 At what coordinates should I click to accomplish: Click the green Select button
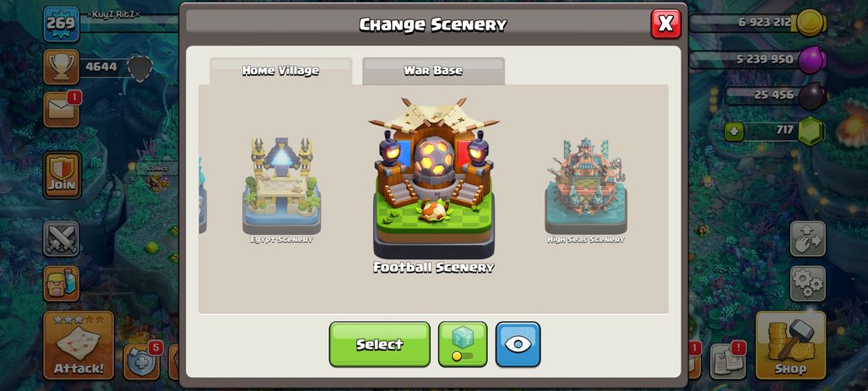[380, 344]
